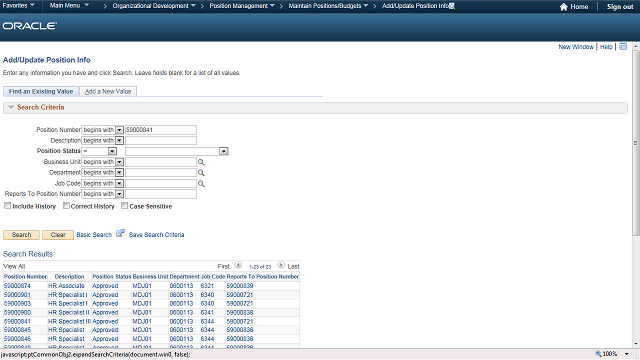Screen dimensions: 640x360
Task: Click the Search button
Action: (x=21, y=235)
